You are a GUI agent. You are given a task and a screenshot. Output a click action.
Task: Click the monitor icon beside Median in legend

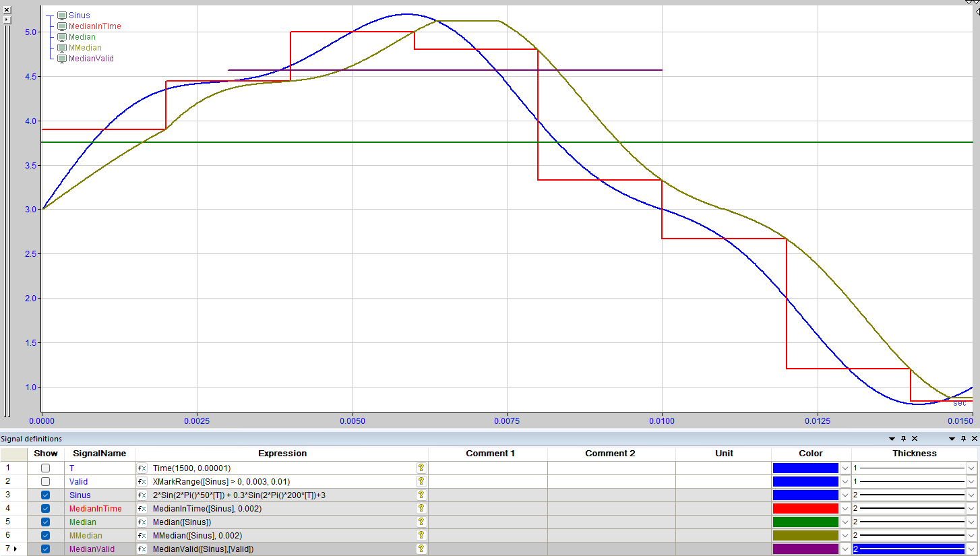[x=62, y=37]
